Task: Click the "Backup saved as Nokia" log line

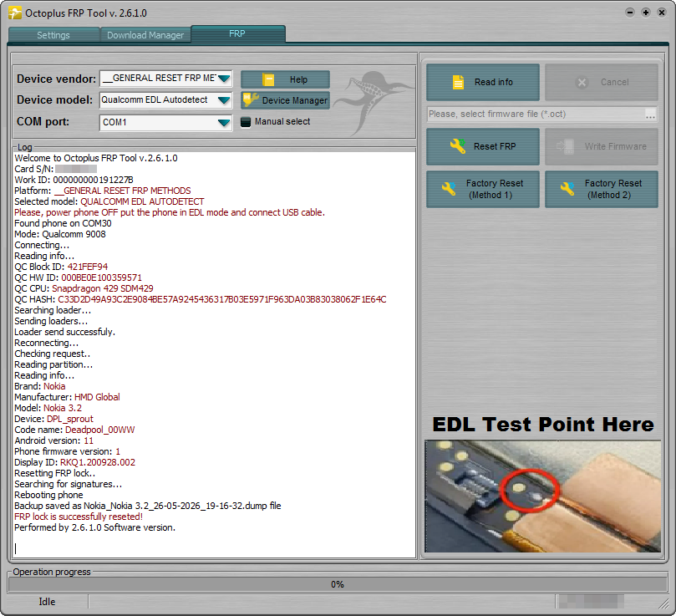Action: (x=147, y=506)
